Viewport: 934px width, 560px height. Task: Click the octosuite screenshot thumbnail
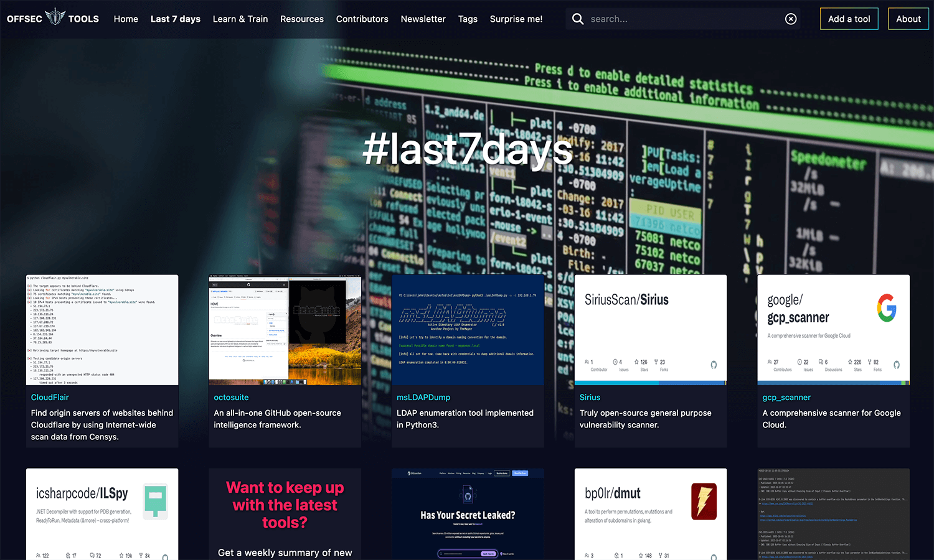pos(285,330)
